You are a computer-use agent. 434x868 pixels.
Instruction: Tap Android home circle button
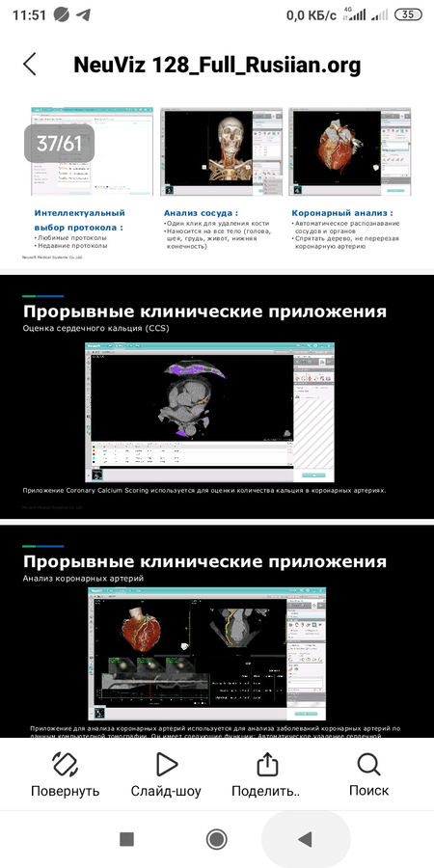tap(216, 840)
